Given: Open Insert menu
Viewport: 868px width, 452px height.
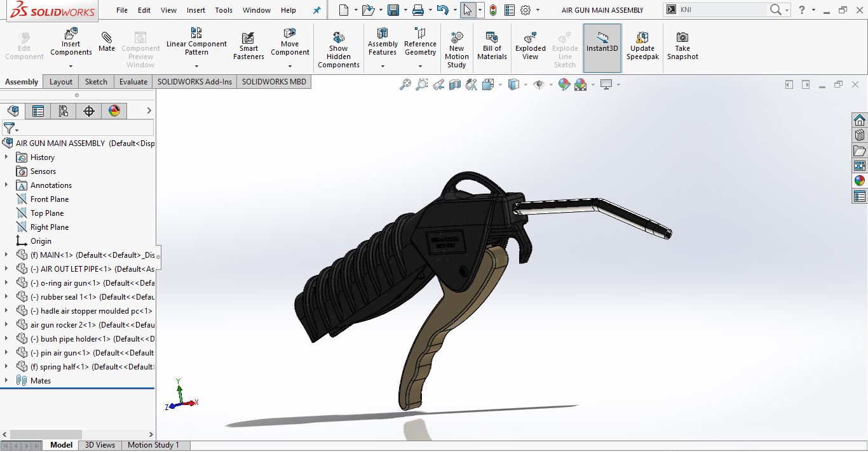Looking at the screenshot, I should [196, 10].
